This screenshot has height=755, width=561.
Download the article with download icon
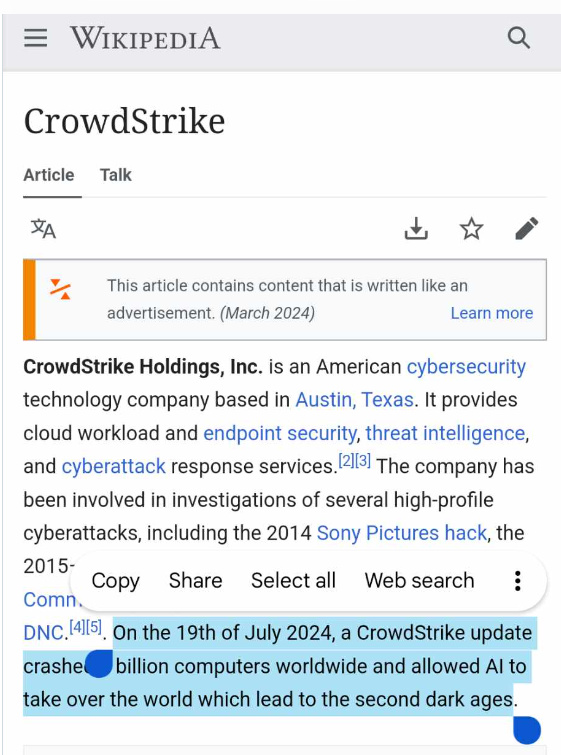416,228
